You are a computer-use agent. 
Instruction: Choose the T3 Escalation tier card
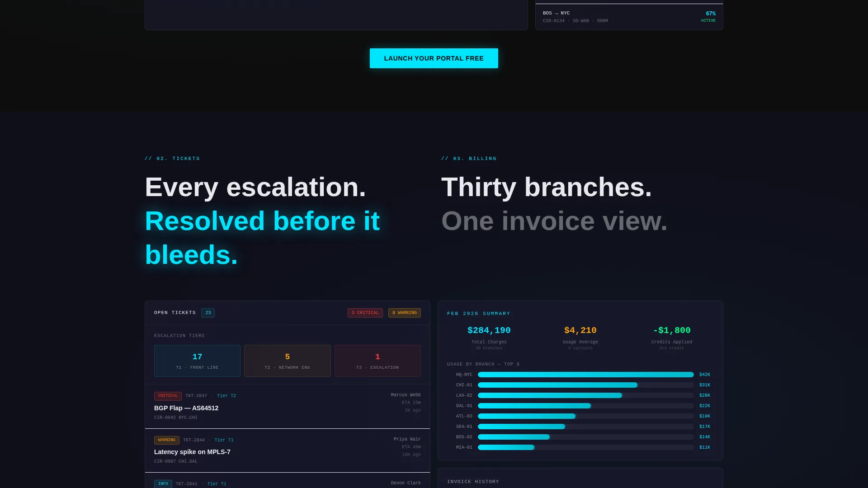tap(377, 361)
